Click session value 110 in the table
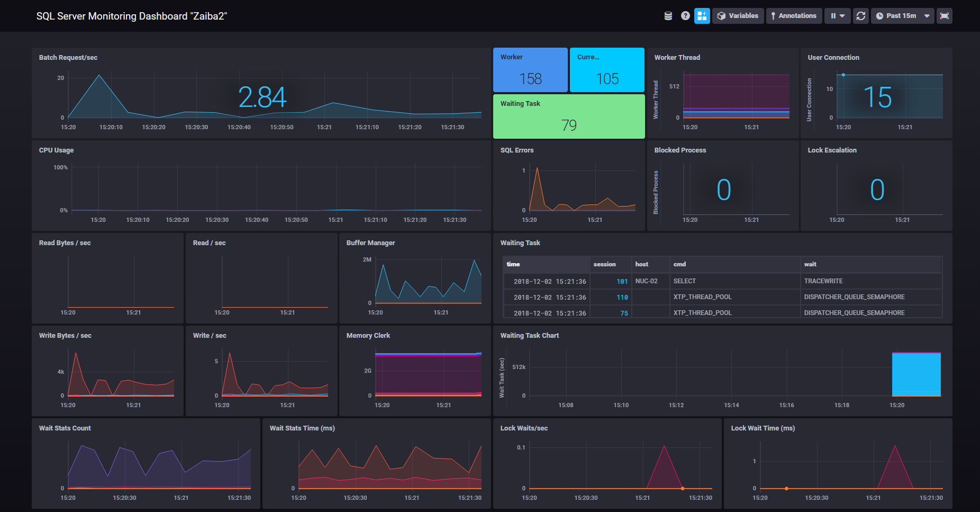Viewport: 980px width, 512px height. pos(622,298)
